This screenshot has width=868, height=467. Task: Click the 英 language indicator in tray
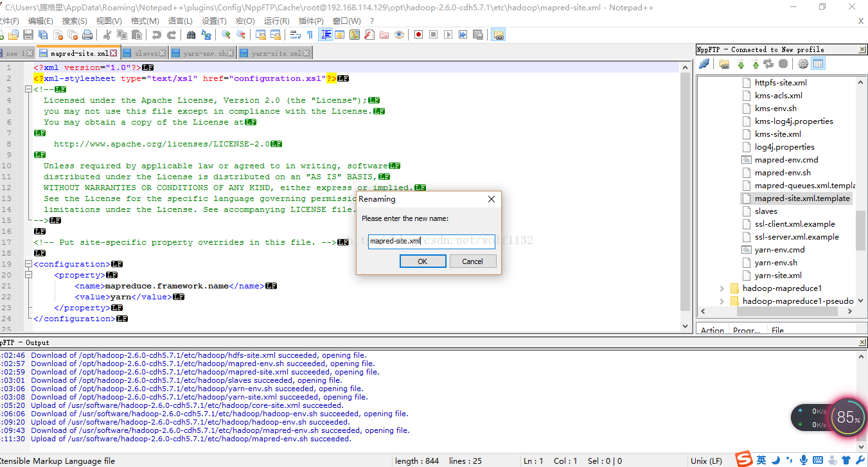pos(761,460)
